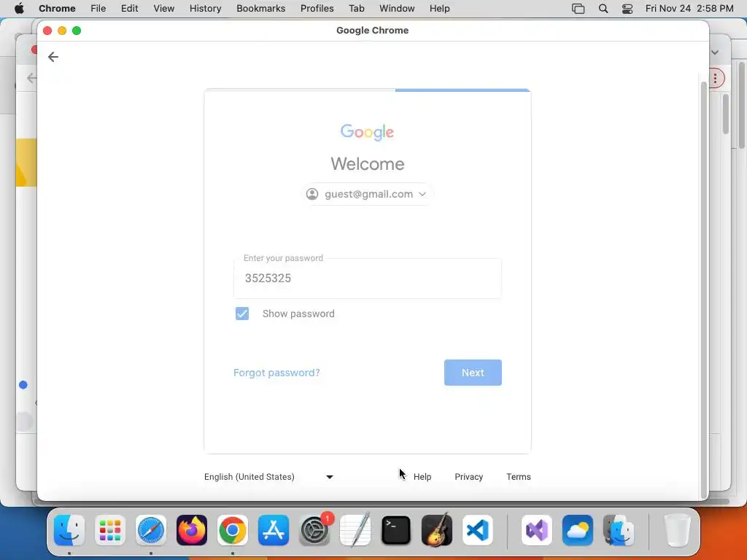The image size is (747, 560).
Task: Open the Trash from the Dock
Action: (x=677, y=530)
